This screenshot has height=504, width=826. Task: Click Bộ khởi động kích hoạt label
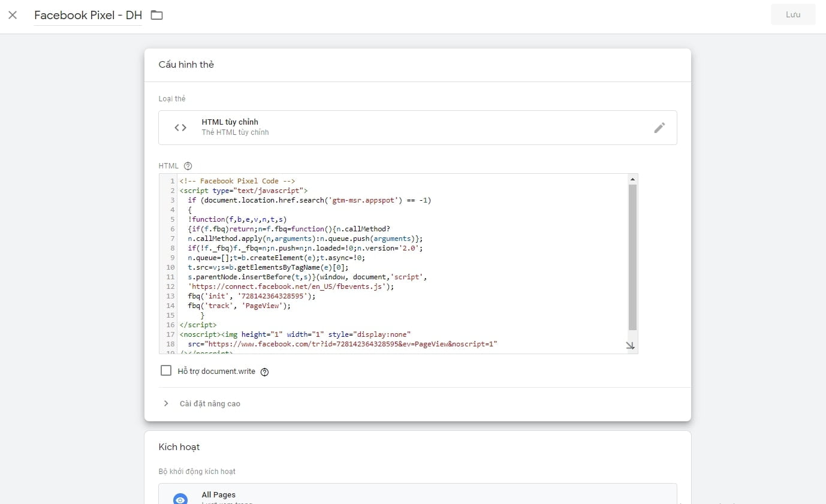[x=197, y=472]
